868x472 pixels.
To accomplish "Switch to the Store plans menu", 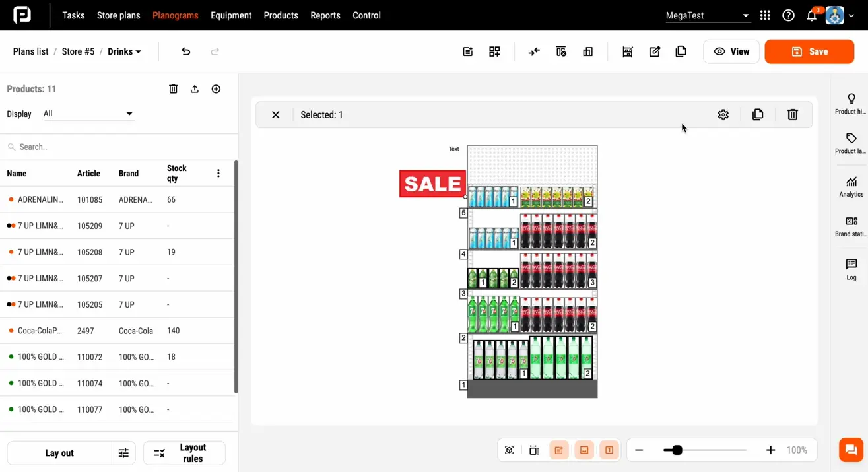I will pos(118,15).
